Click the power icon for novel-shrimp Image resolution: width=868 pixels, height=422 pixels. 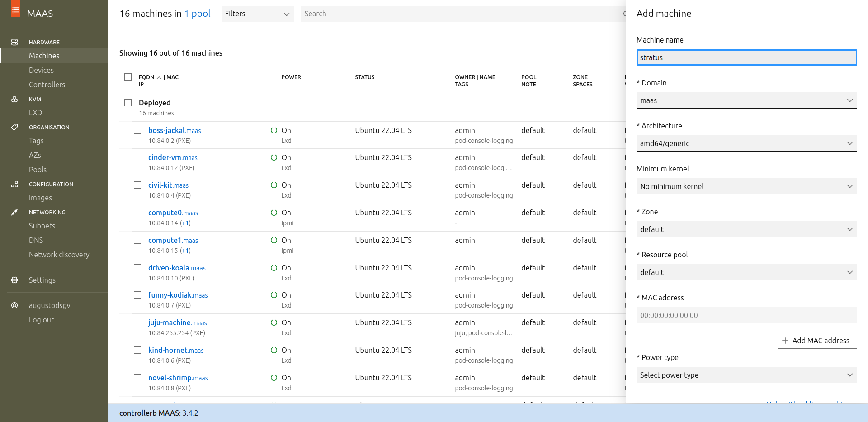point(274,378)
